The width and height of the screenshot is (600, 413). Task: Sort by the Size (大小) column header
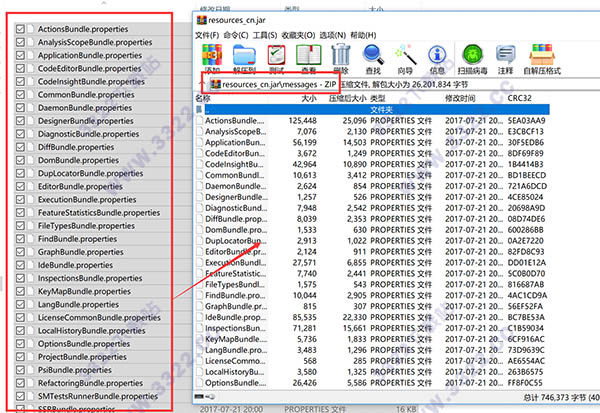pyautogui.click(x=309, y=98)
